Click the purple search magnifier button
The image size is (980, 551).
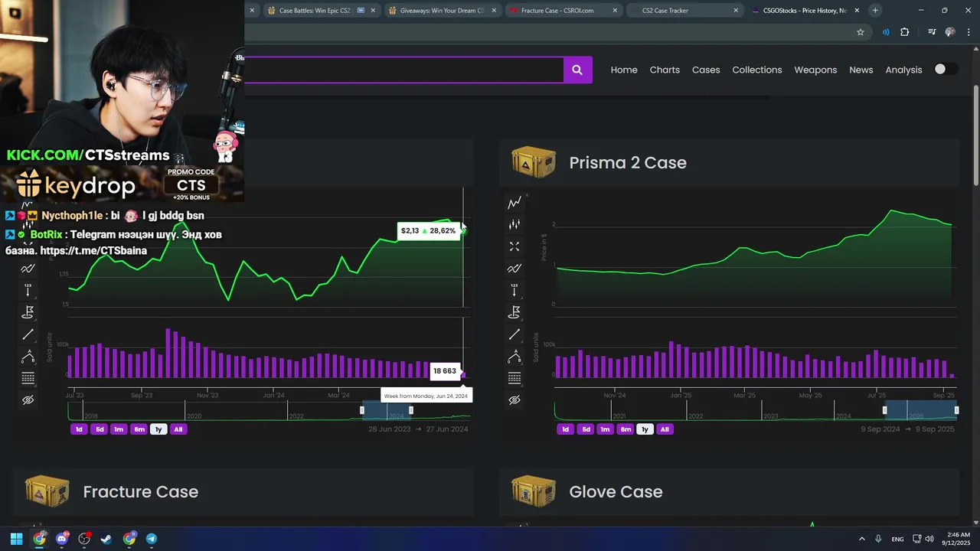577,70
